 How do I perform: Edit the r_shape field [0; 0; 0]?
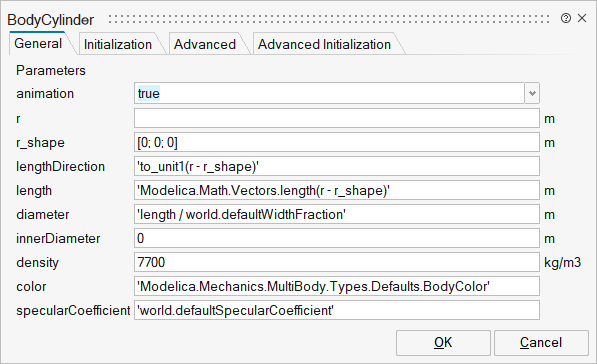pos(337,142)
